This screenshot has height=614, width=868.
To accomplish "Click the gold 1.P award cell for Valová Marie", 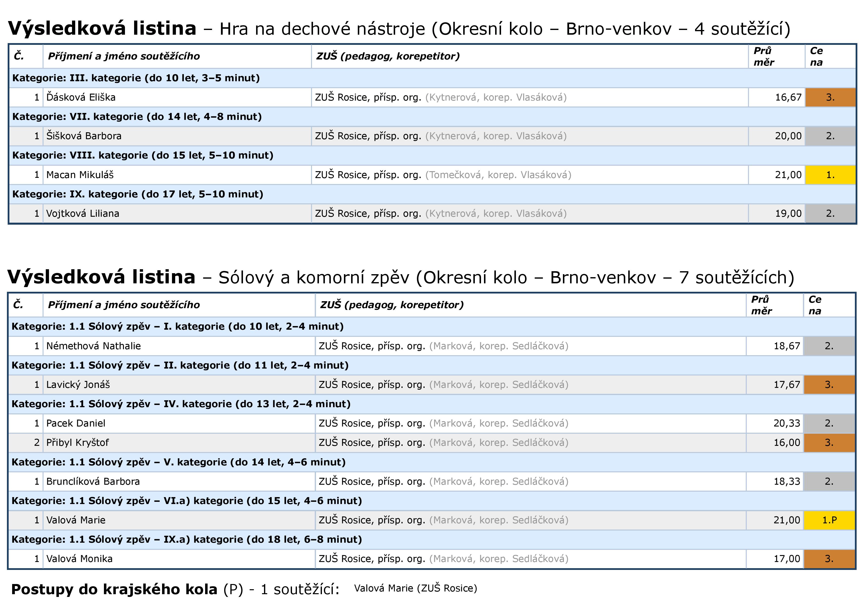I will coord(829,520).
